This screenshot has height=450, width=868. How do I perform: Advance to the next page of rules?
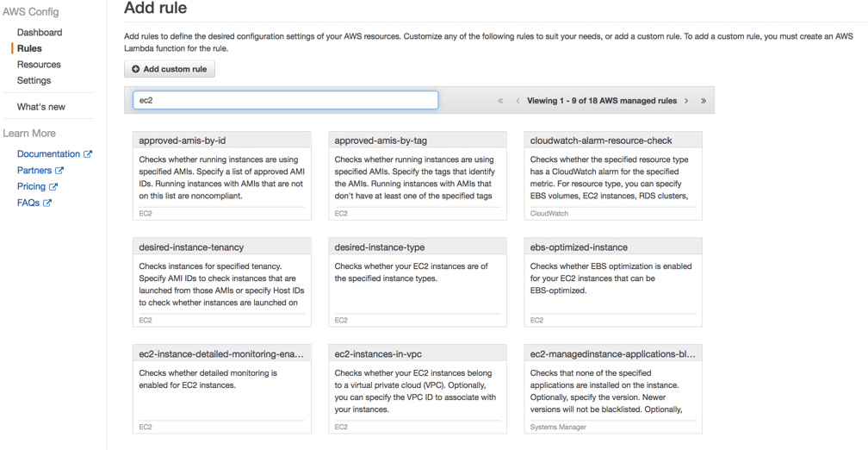[686, 101]
